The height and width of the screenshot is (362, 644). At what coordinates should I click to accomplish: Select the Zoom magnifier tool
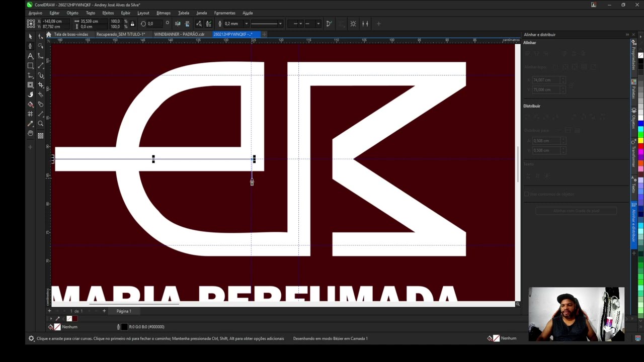pyautogui.click(x=41, y=124)
